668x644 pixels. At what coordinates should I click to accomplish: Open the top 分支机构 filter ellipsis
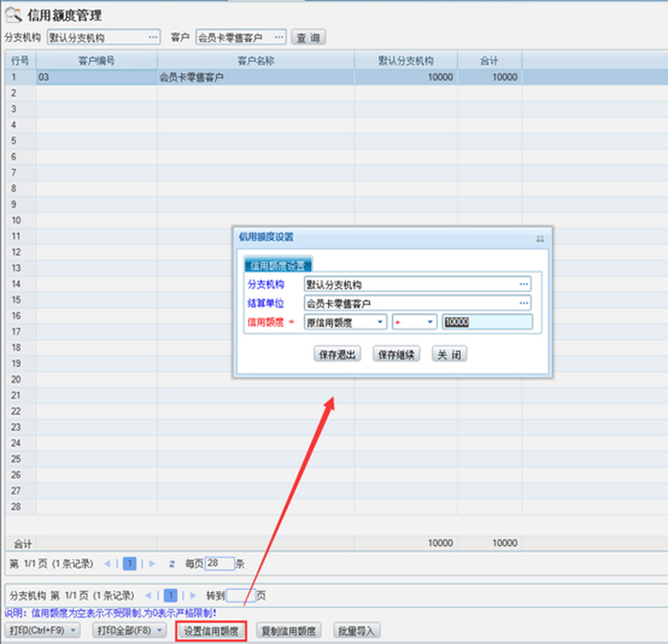(x=153, y=38)
